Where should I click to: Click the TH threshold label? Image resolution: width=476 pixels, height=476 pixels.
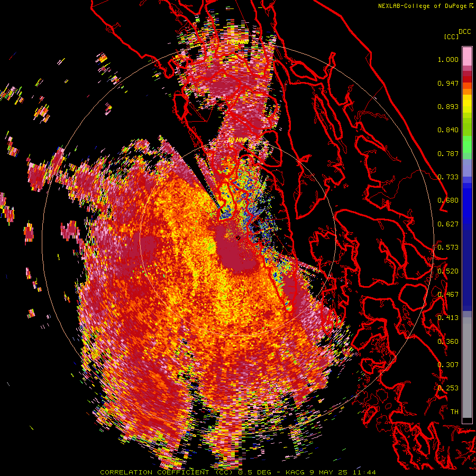[454, 412]
